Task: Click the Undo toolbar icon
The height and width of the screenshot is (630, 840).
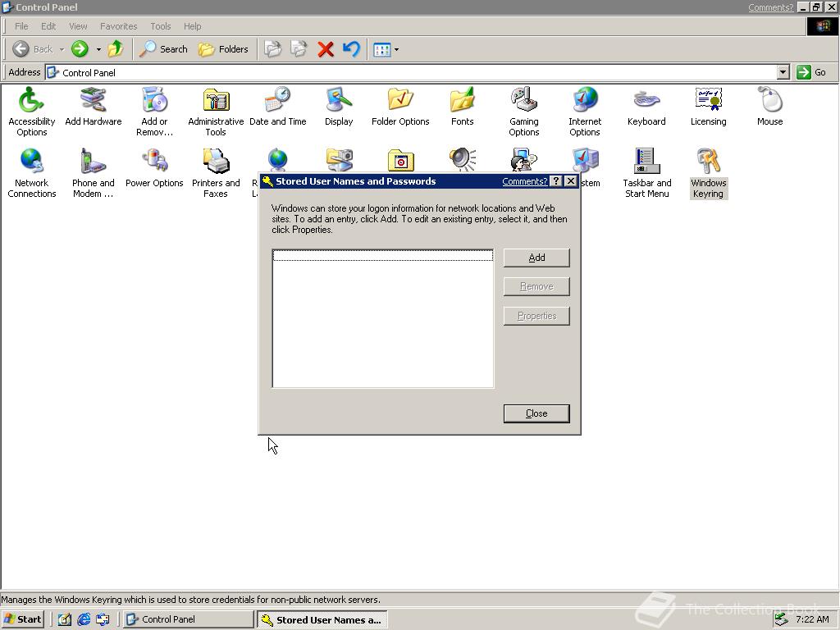Action: click(351, 49)
